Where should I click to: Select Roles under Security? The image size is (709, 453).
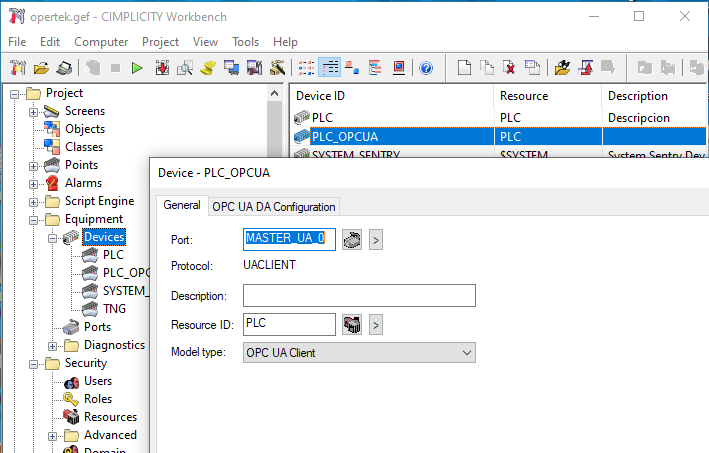[x=98, y=399]
